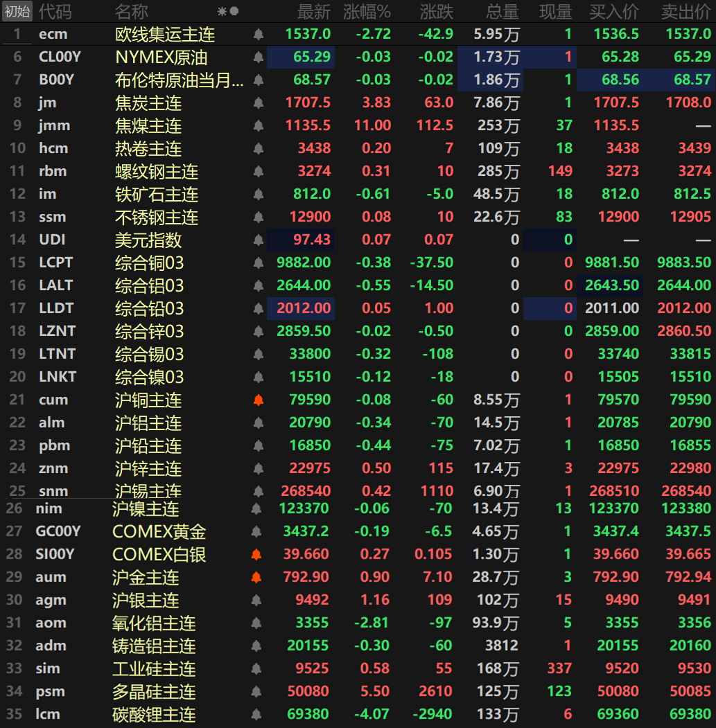Screen dimensions: 716x728
Task: Click the bell icon beside 美元指数
Action: coord(259,240)
